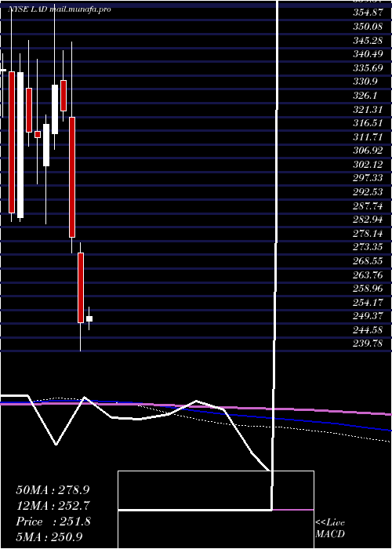Click the 306.92 price axis label
Screen dimensions: 392x549
pos(368,151)
